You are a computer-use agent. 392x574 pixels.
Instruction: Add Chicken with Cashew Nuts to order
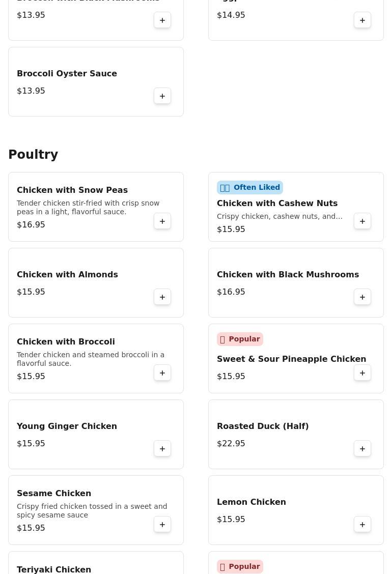(362, 221)
